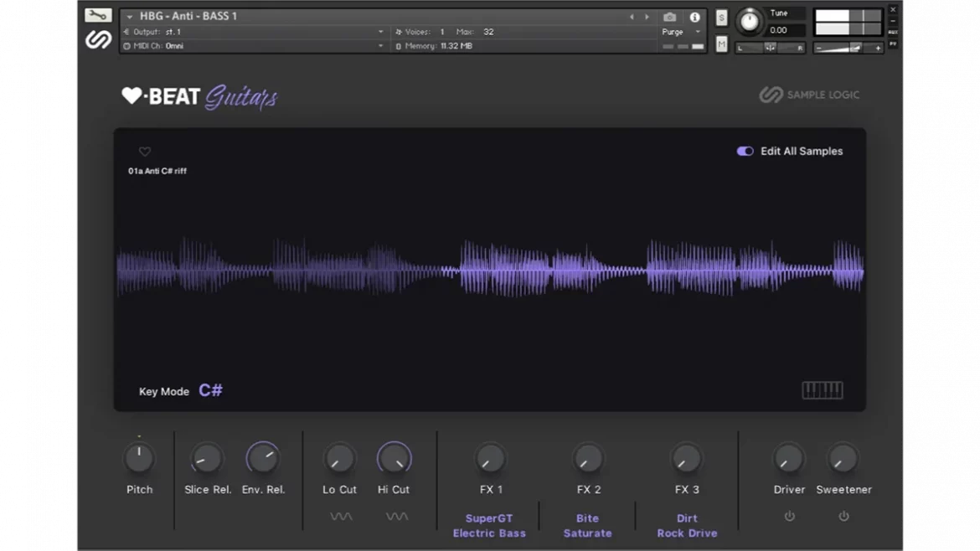The height and width of the screenshot is (551, 980).
Task: Expand the HBG - Anti - BASS 1 instrument arrow
Action: 129,17
